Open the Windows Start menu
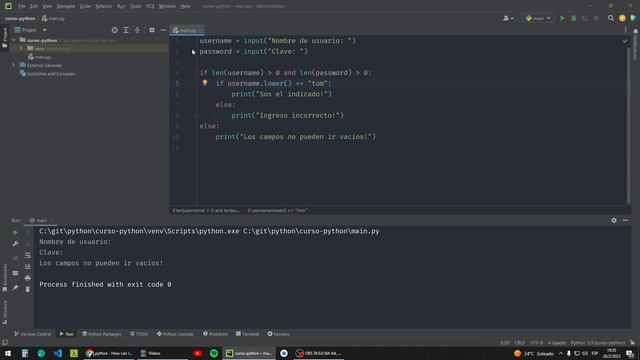The width and height of the screenshot is (640, 360). click(x=8, y=353)
